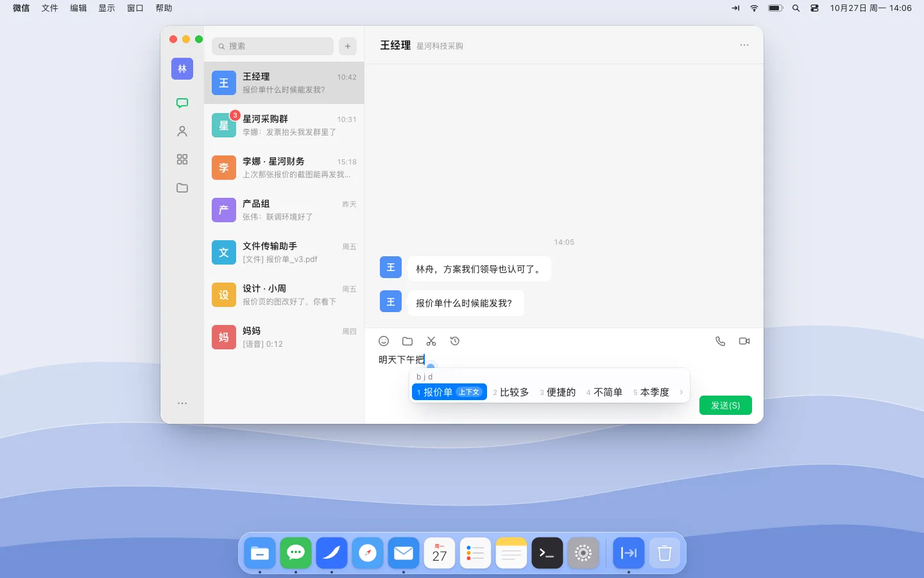The width and height of the screenshot is (924, 578).
Task: Click the 搜索 search field
Action: [x=273, y=46]
